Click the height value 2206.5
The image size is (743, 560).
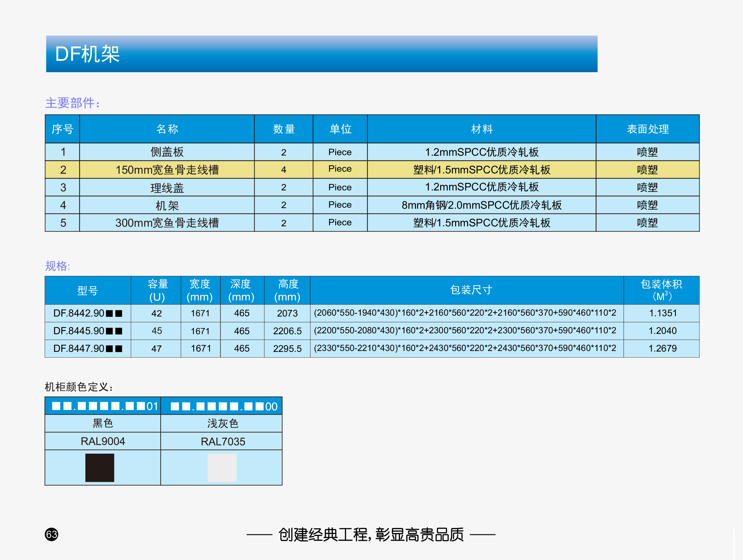click(287, 331)
